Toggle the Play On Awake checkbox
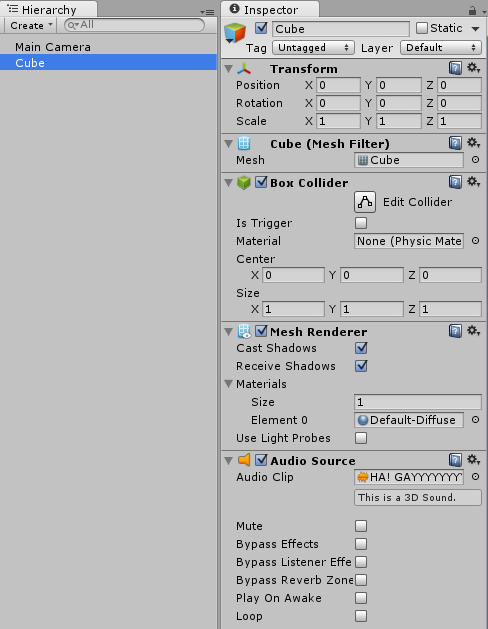 tap(361, 598)
